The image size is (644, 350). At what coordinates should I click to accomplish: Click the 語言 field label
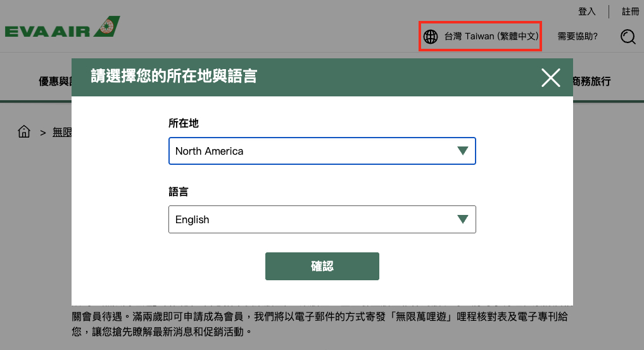click(x=178, y=191)
